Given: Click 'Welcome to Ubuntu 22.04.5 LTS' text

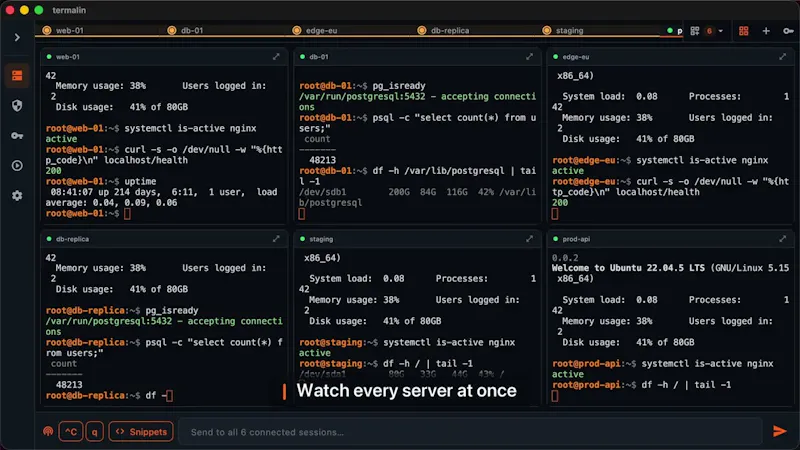Looking at the screenshot, I should click(x=628, y=268).
